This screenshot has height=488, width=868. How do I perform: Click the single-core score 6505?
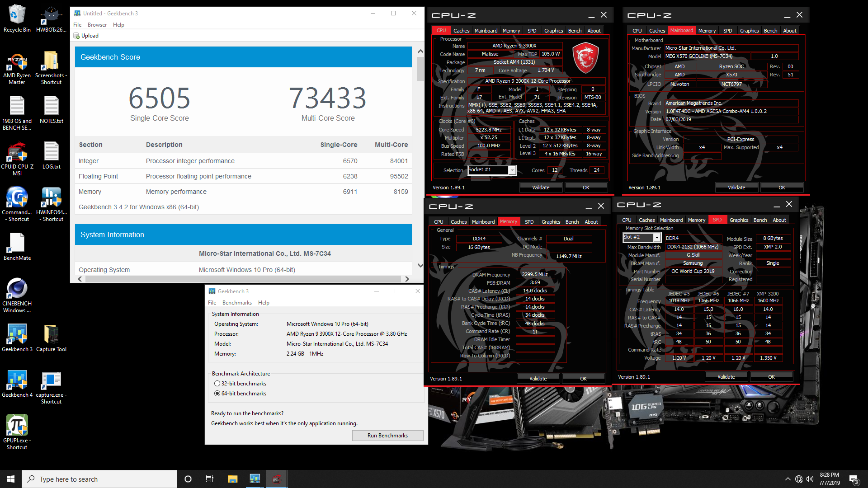click(160, 98)
